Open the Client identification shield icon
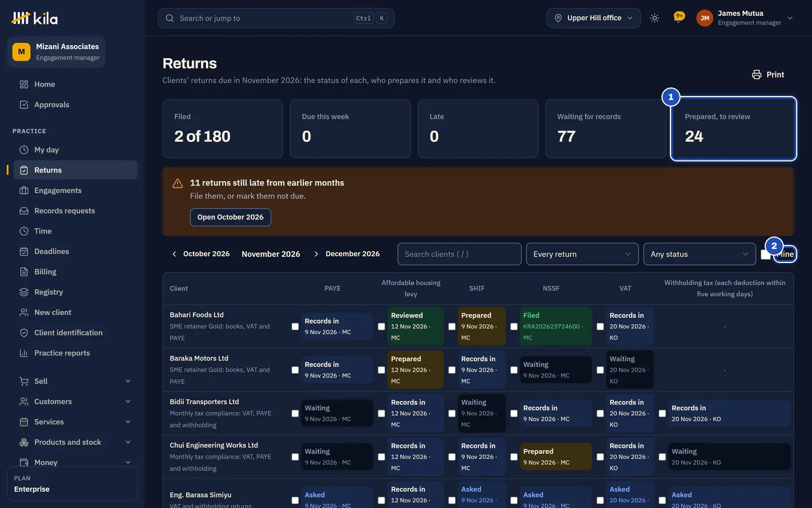This screenshot has height=508, width=812. click(24, 332)
